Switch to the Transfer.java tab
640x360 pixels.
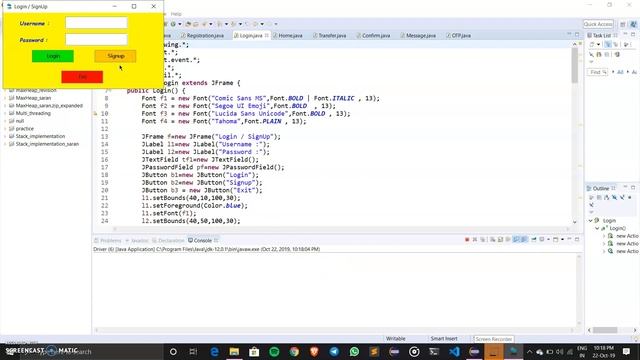click(329, 36)
